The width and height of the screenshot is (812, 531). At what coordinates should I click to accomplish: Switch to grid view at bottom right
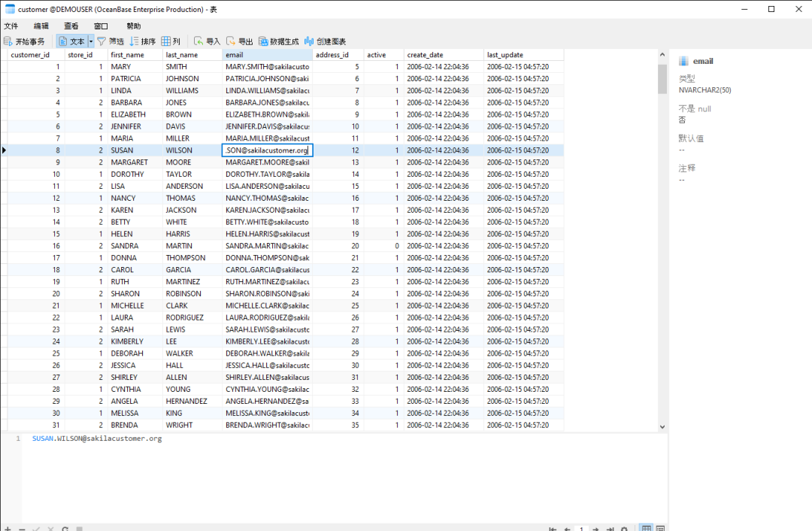click(x=647, y=528)
